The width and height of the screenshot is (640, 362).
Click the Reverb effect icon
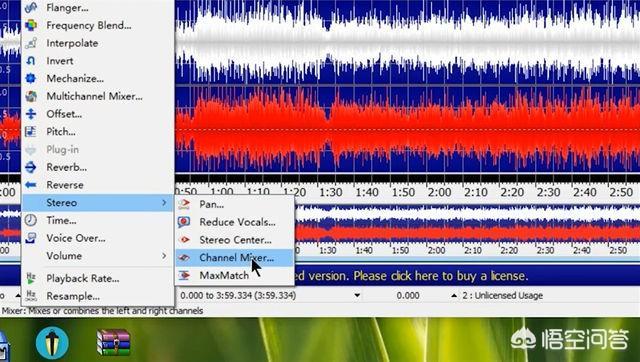click(31, 167)
